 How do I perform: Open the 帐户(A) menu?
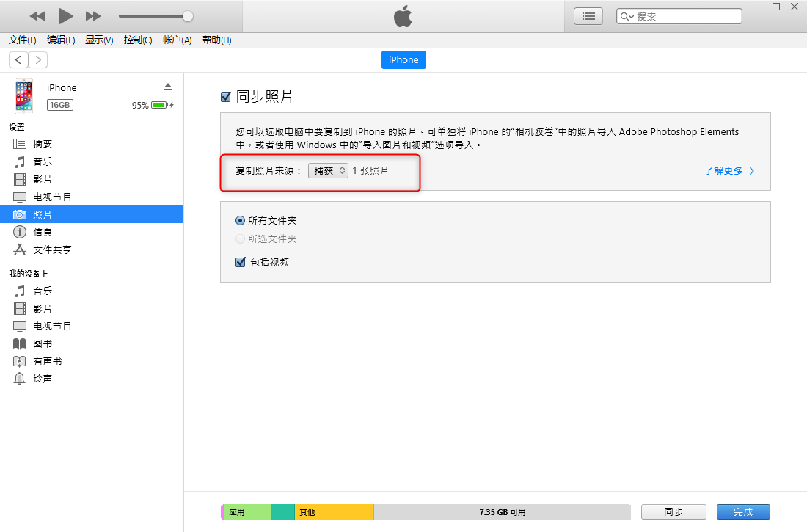coord(177,40)
